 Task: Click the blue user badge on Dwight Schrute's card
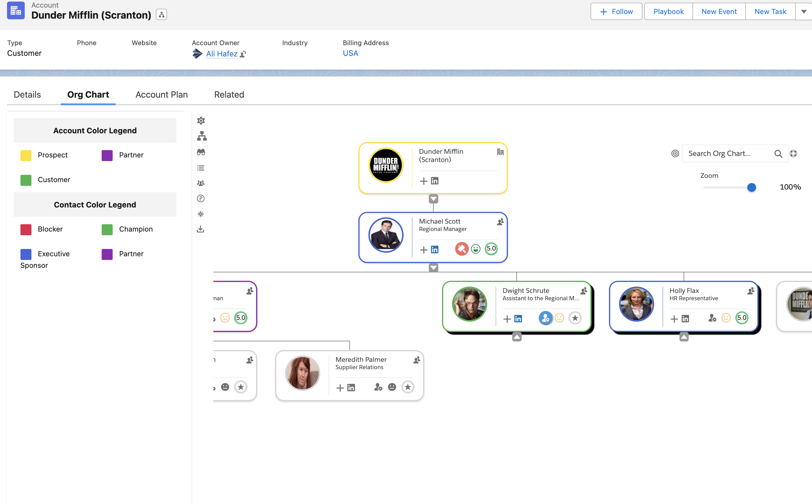[x=546, y=318]
